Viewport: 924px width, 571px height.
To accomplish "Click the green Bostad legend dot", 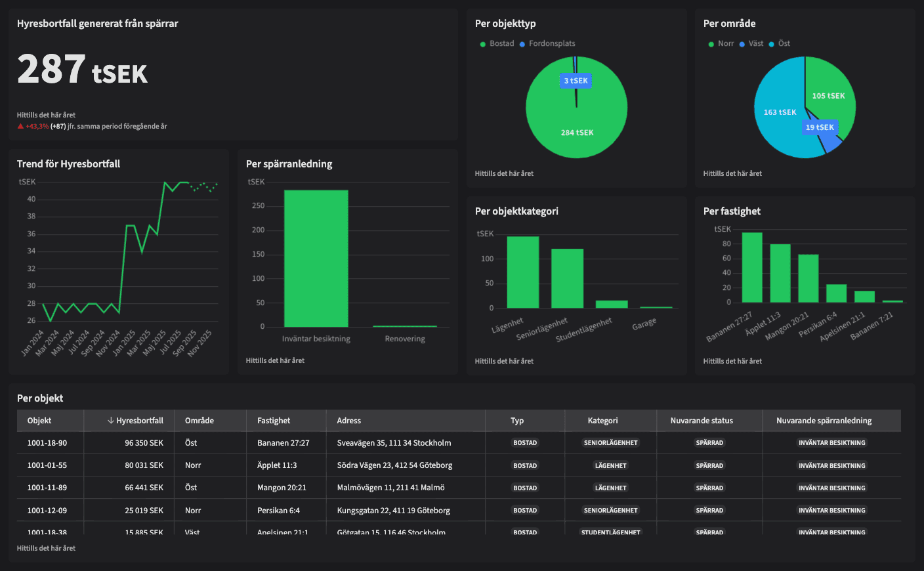I will 483,44.
